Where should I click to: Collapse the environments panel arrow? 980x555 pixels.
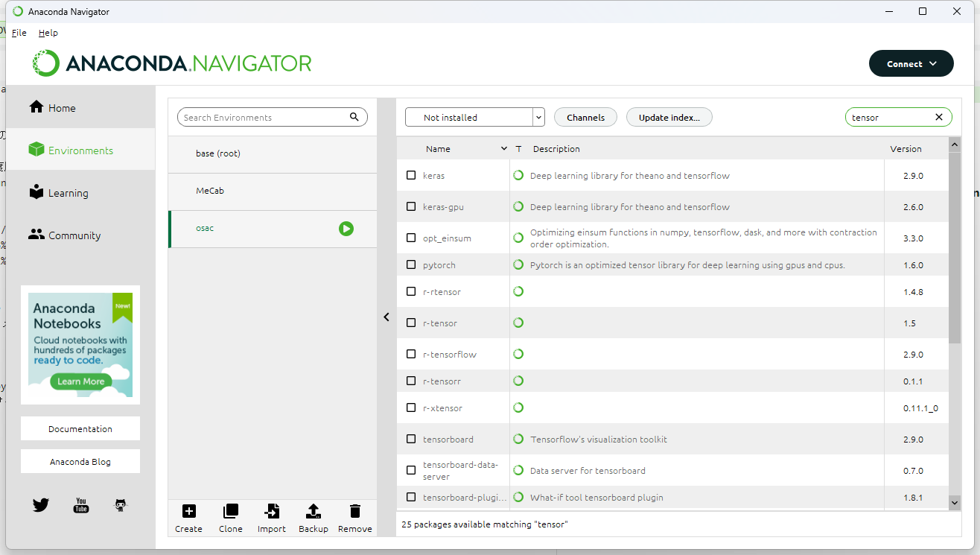coord(386,317)
